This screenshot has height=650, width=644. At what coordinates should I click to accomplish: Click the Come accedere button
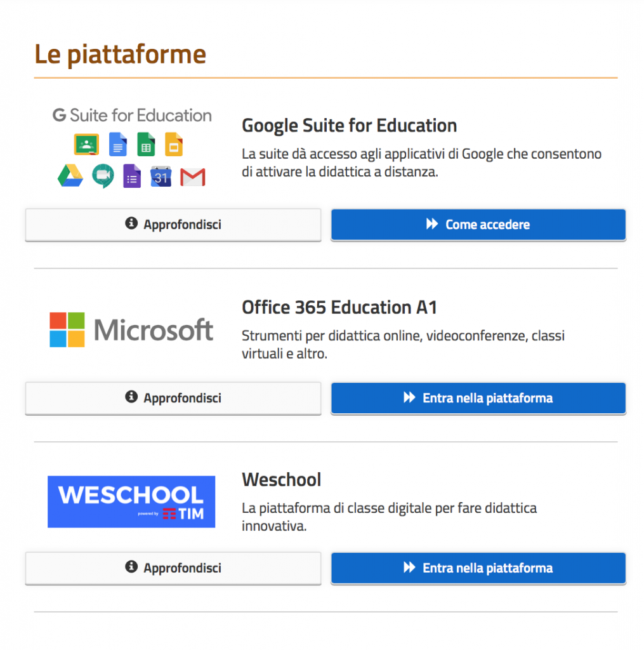[x=478, y=225]
